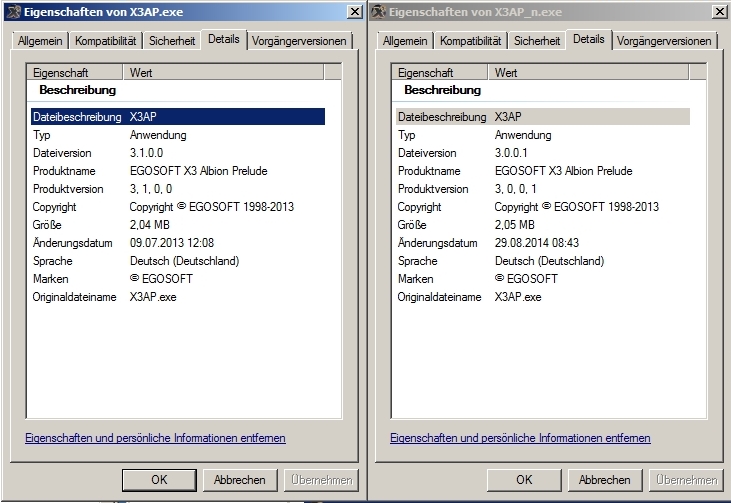
Task: Click Abbrechen in X3AP.exe properties window
Action: point(240,480)
